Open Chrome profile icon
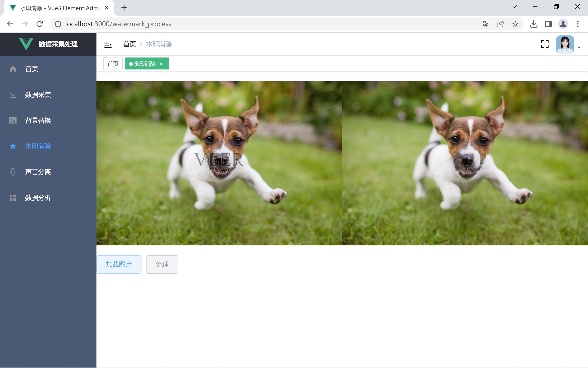588x368 pixels. [x=563, y=24]
